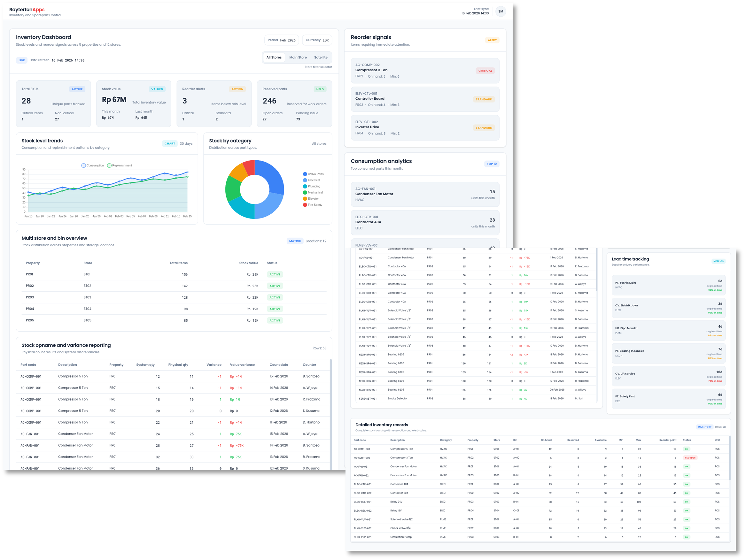This screenshot has width=745, height=560.
Task: Open the Period Feb 2026 selector
Action: pos(282,40)
